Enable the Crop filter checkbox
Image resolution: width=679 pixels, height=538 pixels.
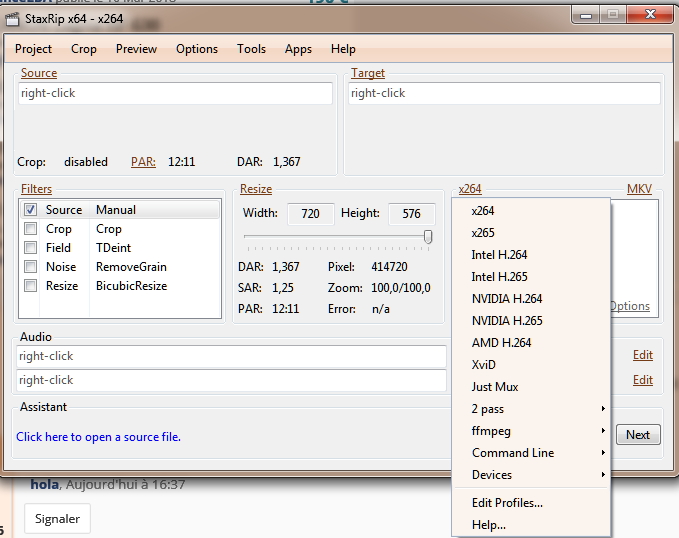pos(30,228)
